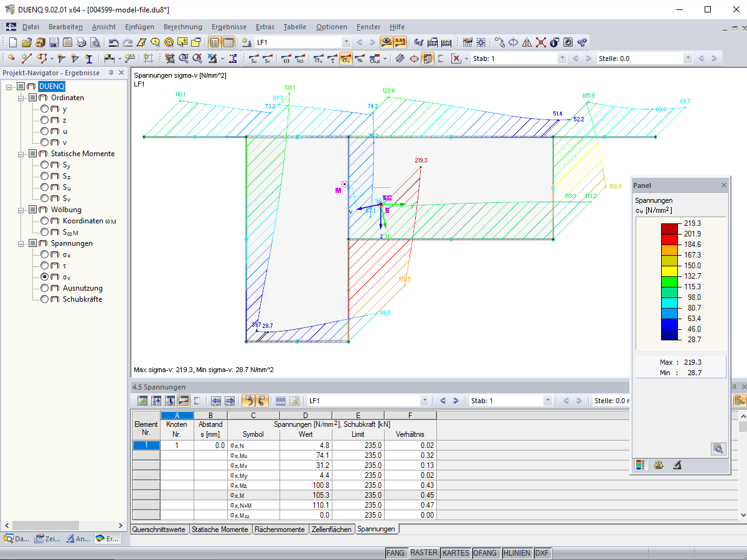Select radio button for ordinate z

(45, 120)
